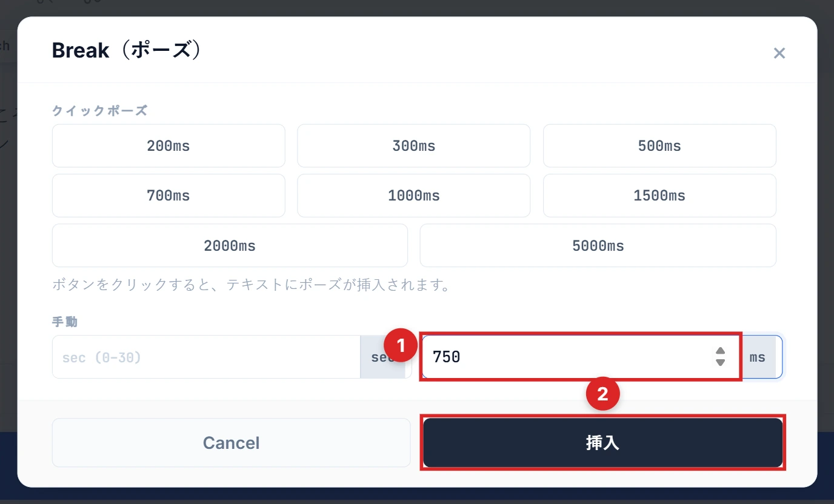Insert a 300ms quick pause
The width and height of the screenshot is (834, 504).
(x=414, y=145)
